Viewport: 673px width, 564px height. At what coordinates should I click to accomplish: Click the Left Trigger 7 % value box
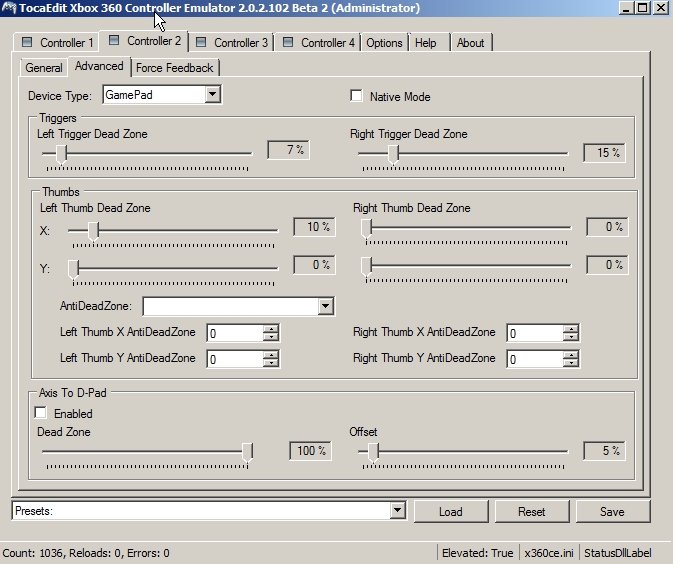[x=288, y=150]
